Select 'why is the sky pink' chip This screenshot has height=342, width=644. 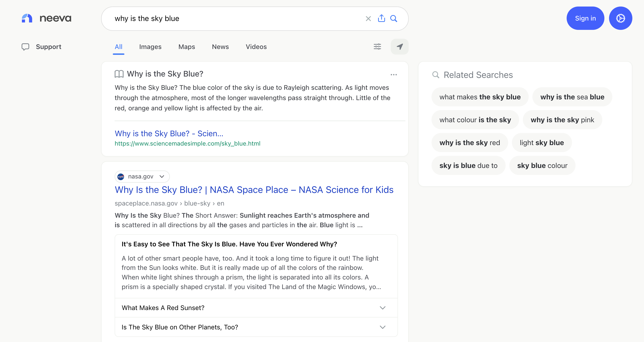tap(562, 120)
